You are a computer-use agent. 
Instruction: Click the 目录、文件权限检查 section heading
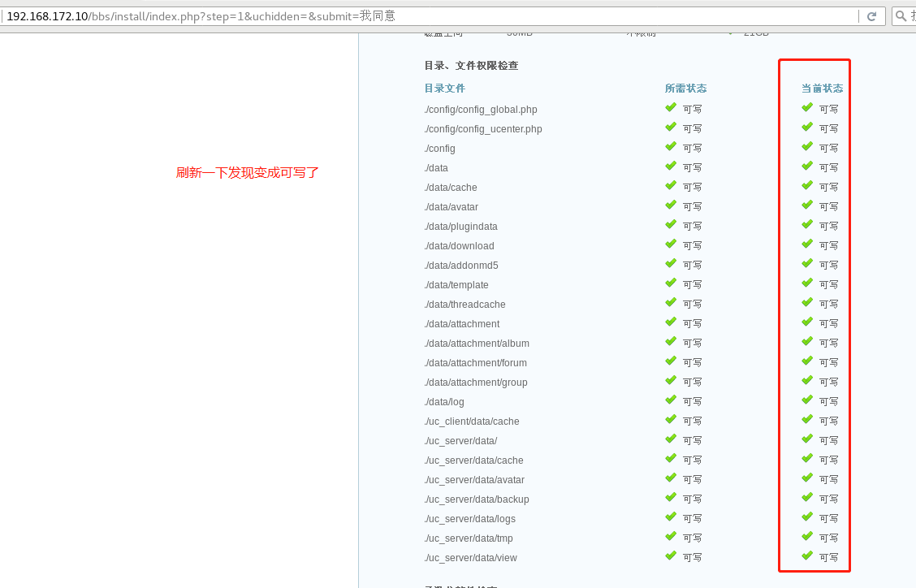[x=472, y=66]
